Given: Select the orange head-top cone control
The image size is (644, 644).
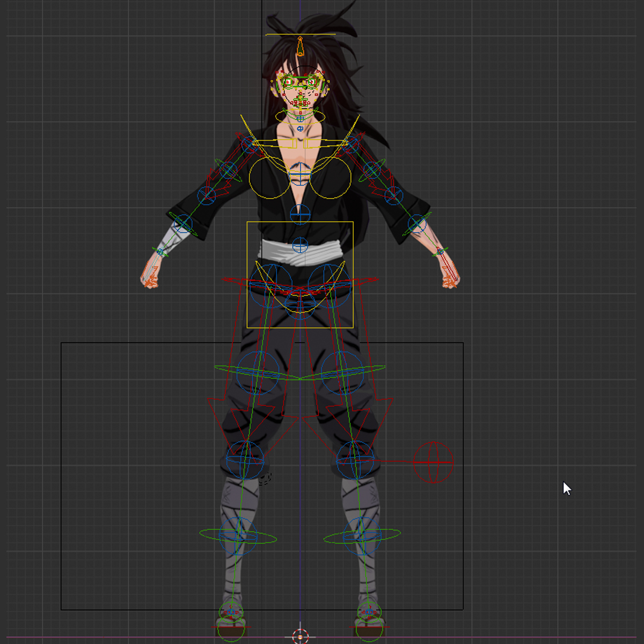Looking at the screenshot, I should (x=301, y=47).
